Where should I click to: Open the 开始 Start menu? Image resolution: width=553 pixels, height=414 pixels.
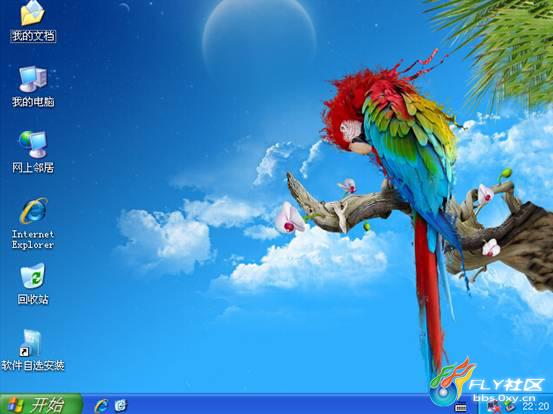41,404
